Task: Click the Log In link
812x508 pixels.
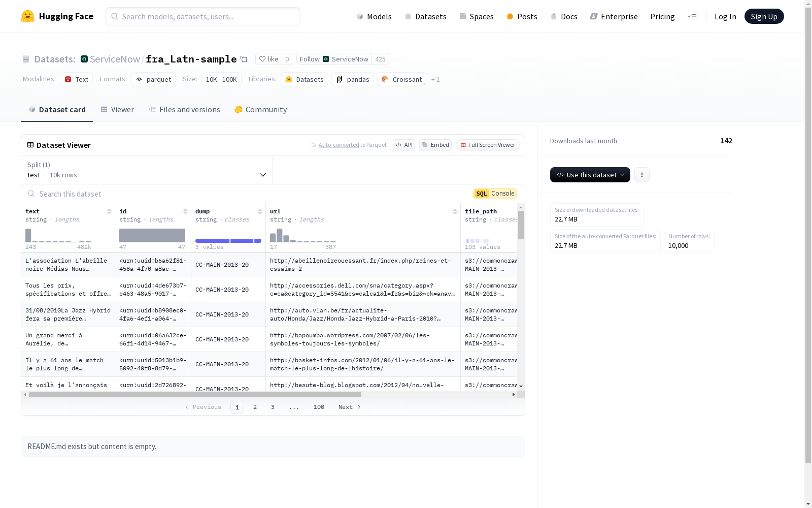Action: point(725,16)
